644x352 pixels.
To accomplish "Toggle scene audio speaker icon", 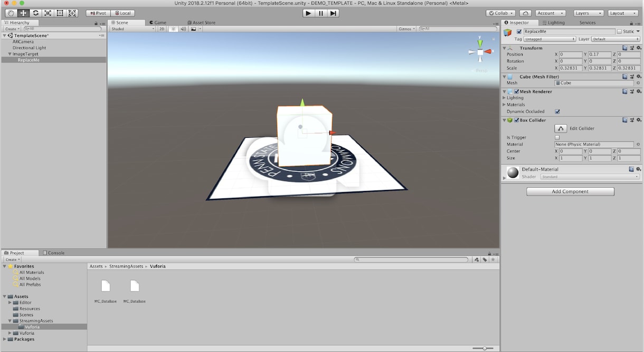I will pos(183,29).
